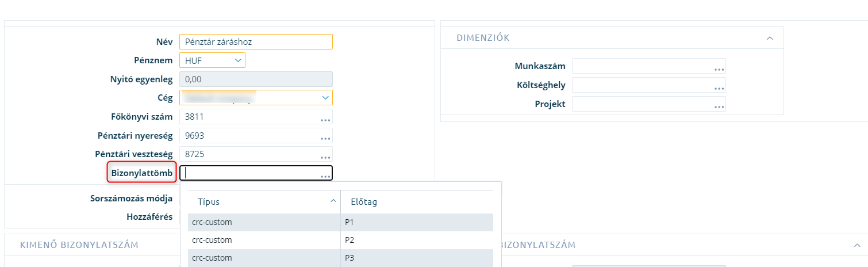Open lookup dots for Pénztári nyereség

click(x=325, y=139)
